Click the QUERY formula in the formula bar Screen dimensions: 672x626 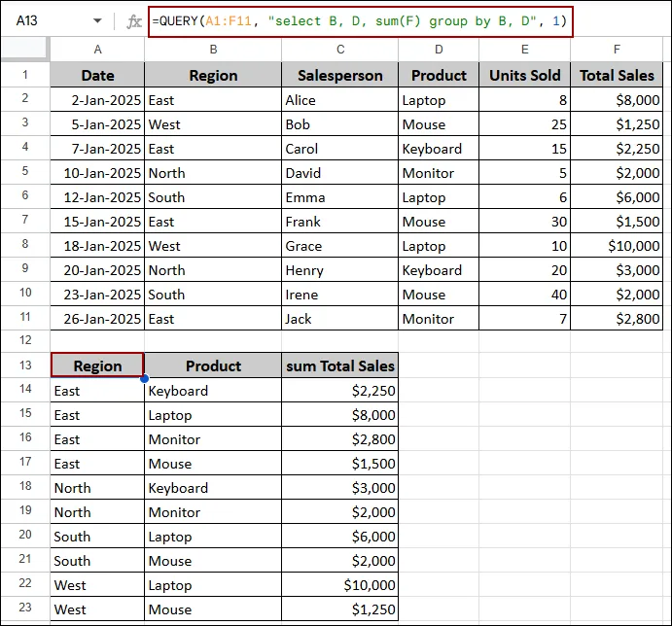[360, 21]
